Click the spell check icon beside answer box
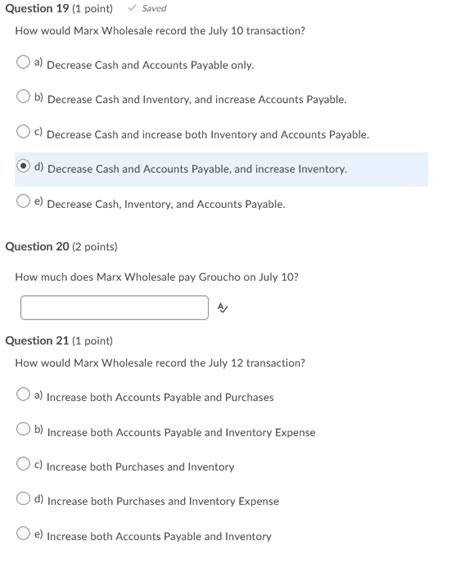Viewport: 474px width, 572px height. coord(222,308)
